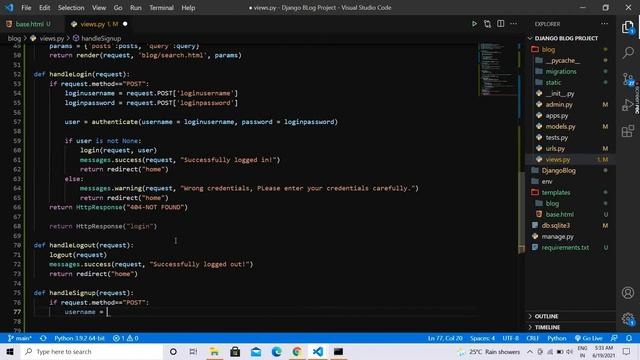The width and height of the screenshot is (640, 360).
Task: Open editor More Actions ellipsis
Action: pos(513,24)
